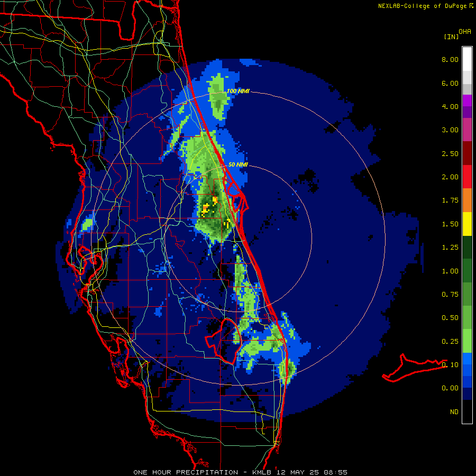Pick the pink legend swatch beside 3.00
The width and height of the screenshot is (476, 476).
point(467,130)
